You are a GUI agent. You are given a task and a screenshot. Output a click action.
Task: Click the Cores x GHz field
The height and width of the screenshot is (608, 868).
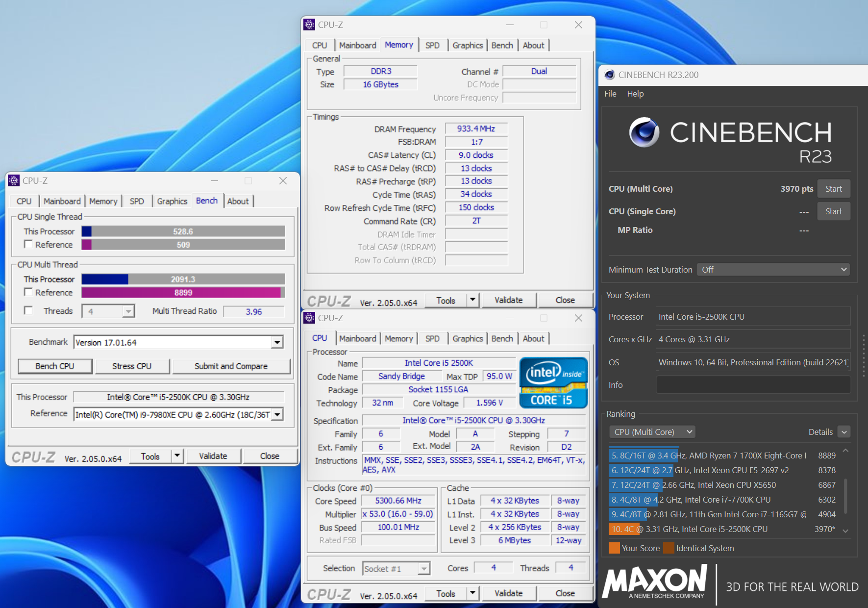click(x=753, y=339)
